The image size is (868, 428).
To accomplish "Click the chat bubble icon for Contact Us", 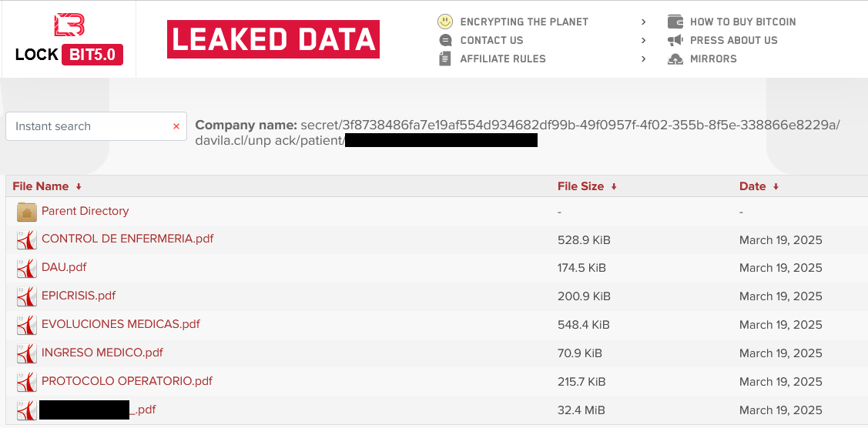I will pos(444,40).
